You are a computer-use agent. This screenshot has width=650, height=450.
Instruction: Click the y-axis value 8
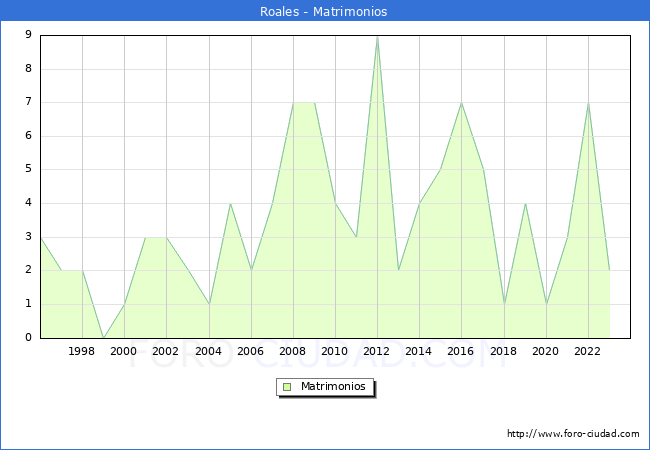pos(28,68)
